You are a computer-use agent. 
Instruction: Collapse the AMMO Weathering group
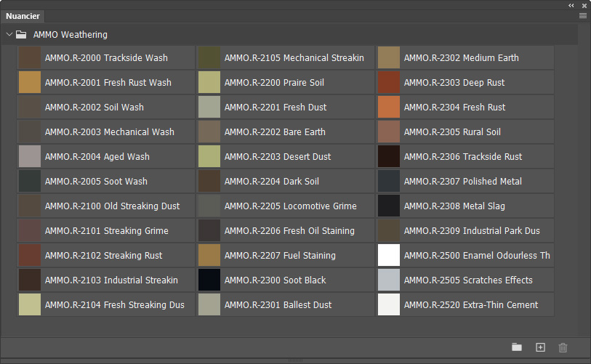[9, 35]
